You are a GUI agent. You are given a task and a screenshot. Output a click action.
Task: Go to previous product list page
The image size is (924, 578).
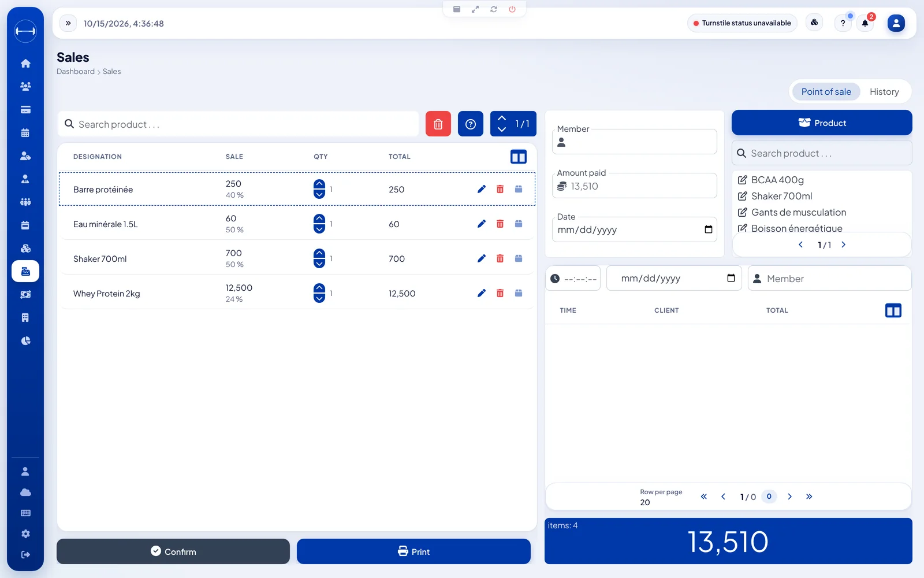point(801,244)
